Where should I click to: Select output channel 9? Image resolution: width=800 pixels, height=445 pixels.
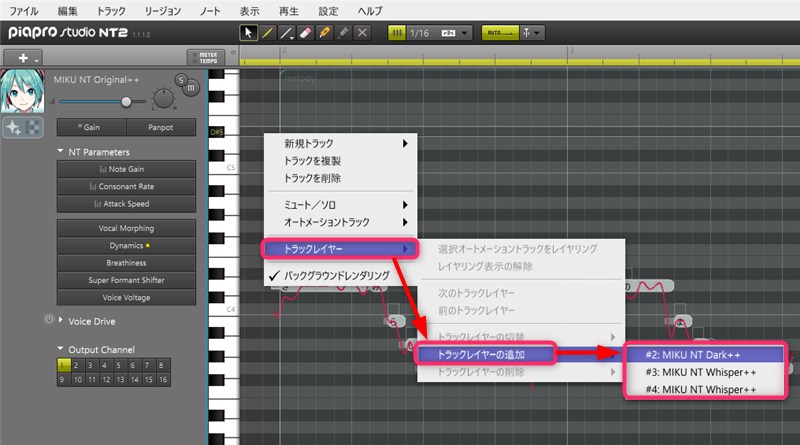[62, 379]
